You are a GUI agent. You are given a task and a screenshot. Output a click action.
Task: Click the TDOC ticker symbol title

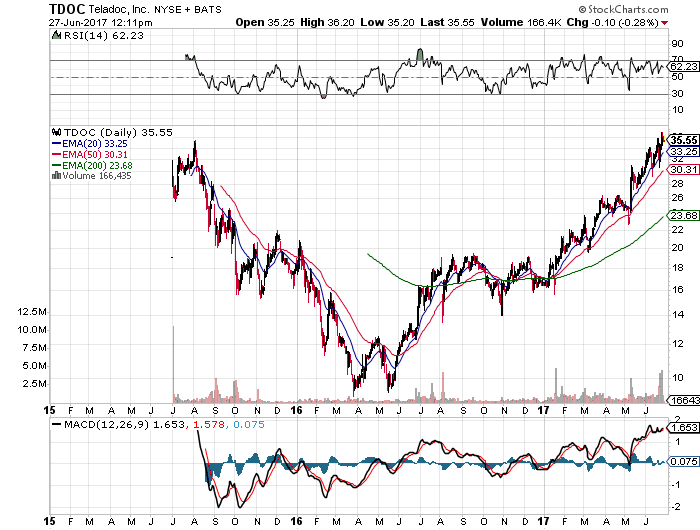pyautogui.click(x=67, y=9)
